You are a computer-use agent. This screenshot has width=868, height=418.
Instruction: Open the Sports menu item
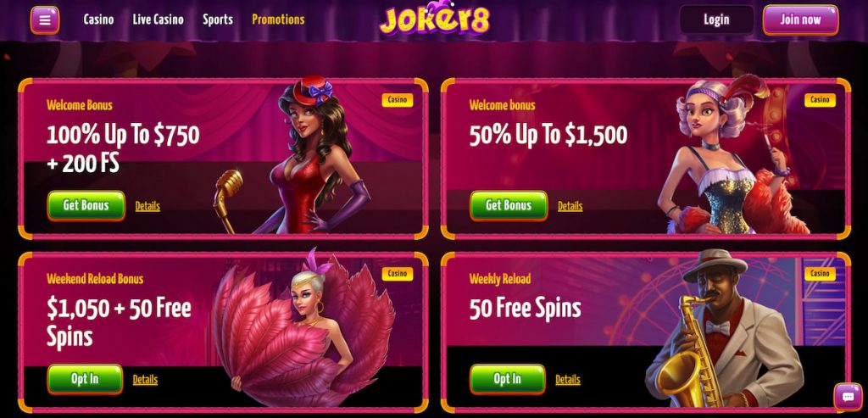point(218,20)
